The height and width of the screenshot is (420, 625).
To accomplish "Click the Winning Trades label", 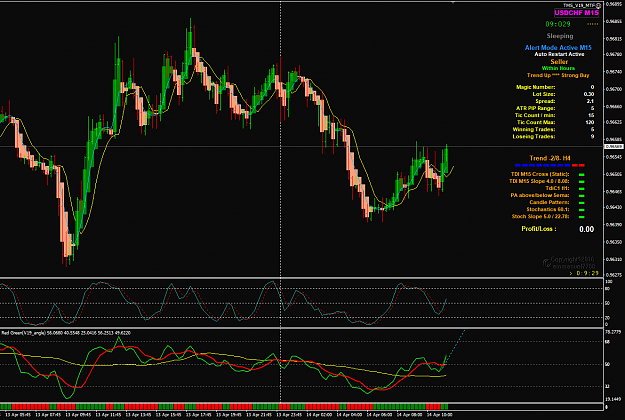I will [534, 130].
